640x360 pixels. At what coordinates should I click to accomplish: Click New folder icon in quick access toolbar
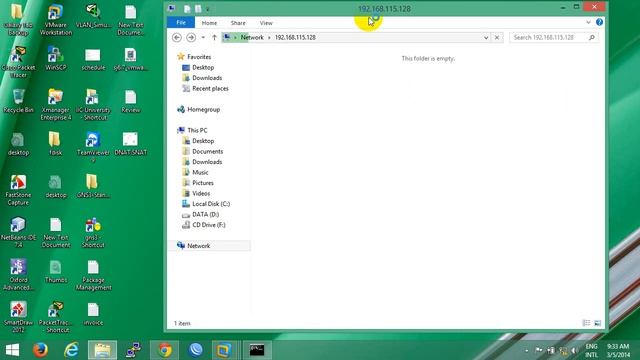[x=198, y=9]
